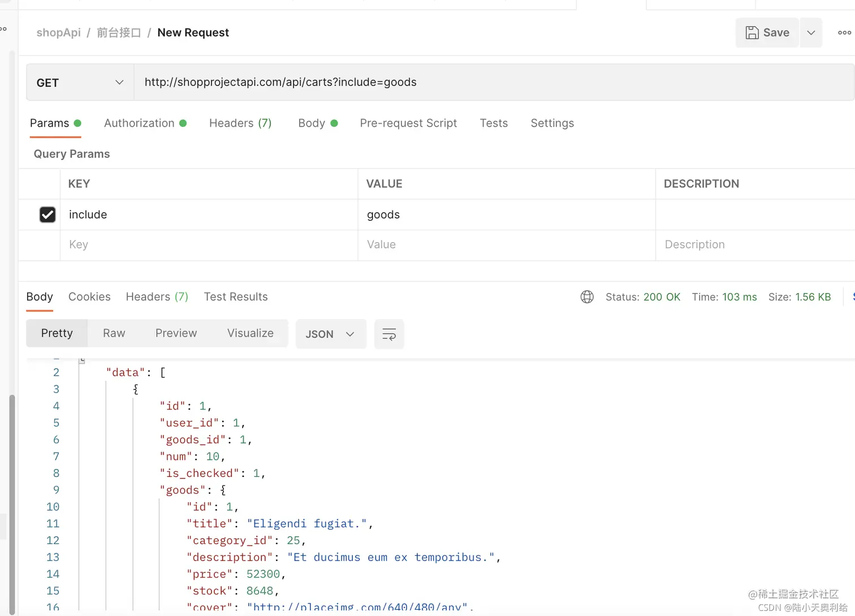Open the Settings tab

[x=552, y=123]
